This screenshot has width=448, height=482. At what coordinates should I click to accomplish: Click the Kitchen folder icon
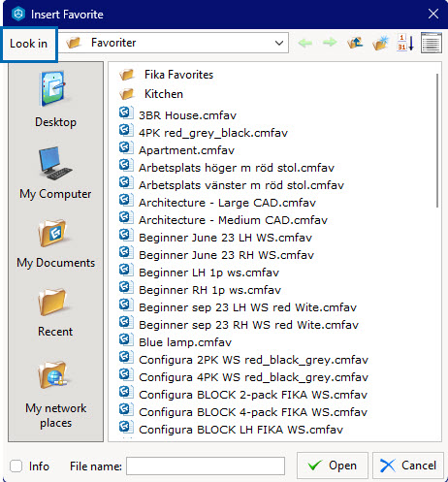tap(126, 94)
